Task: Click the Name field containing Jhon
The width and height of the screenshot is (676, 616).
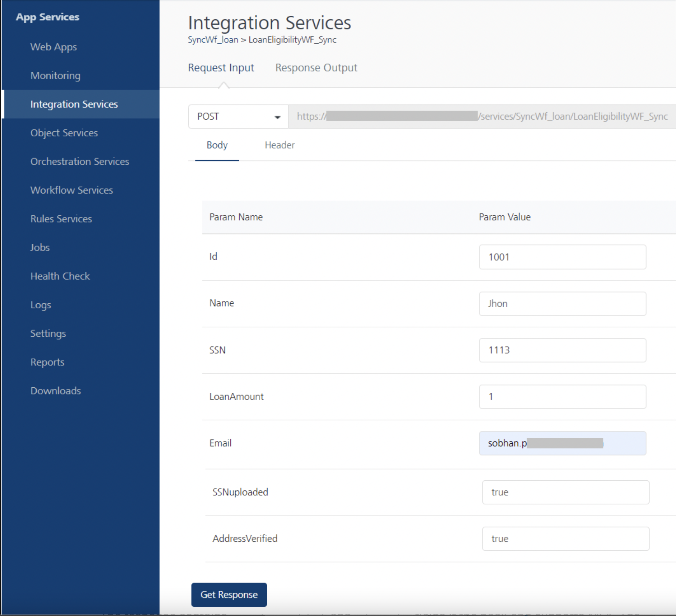Action: [562, 304]
